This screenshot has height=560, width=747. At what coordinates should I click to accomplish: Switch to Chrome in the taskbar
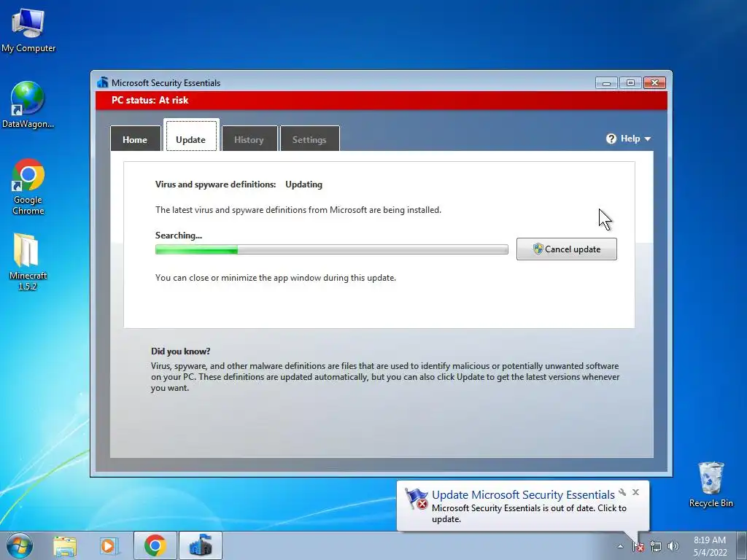[155, 545]
